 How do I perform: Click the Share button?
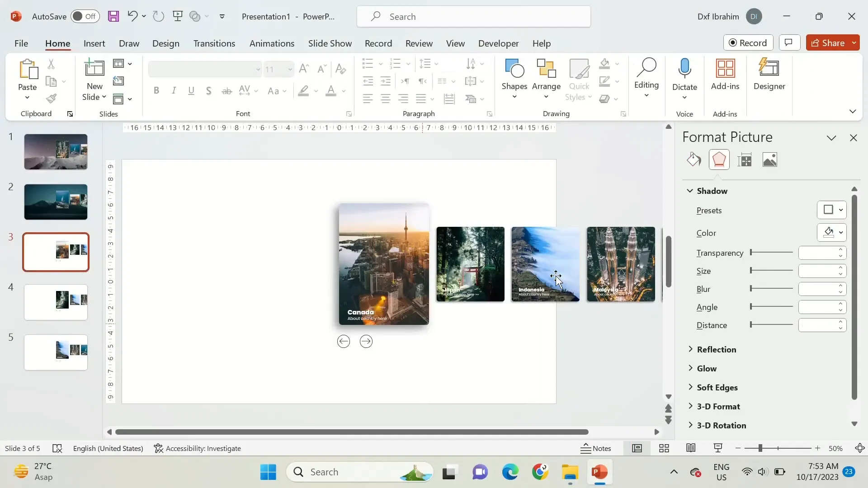[x=828, y=42]
